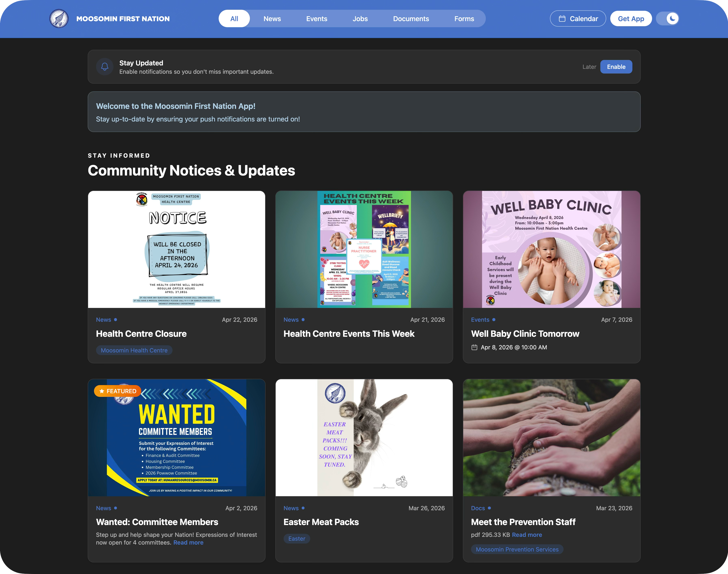Click the calendar icon in Calendar button
Image resolution: width=728 pixels, height=574 pixels.
coord(562,19)
